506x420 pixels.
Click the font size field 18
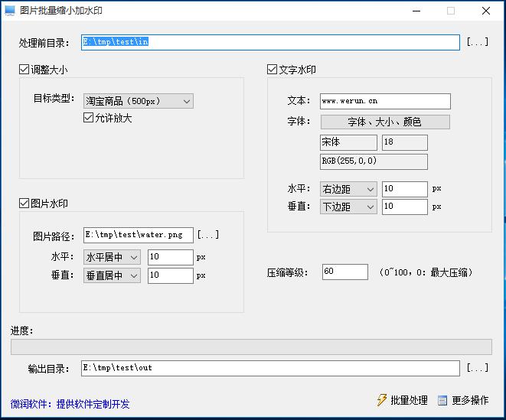click(x=405, y=142)
